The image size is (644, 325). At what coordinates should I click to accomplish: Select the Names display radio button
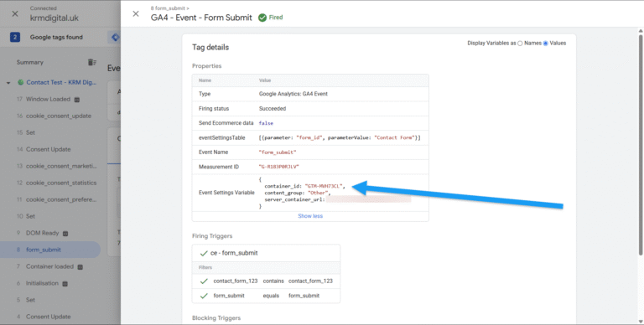point(520,43)
